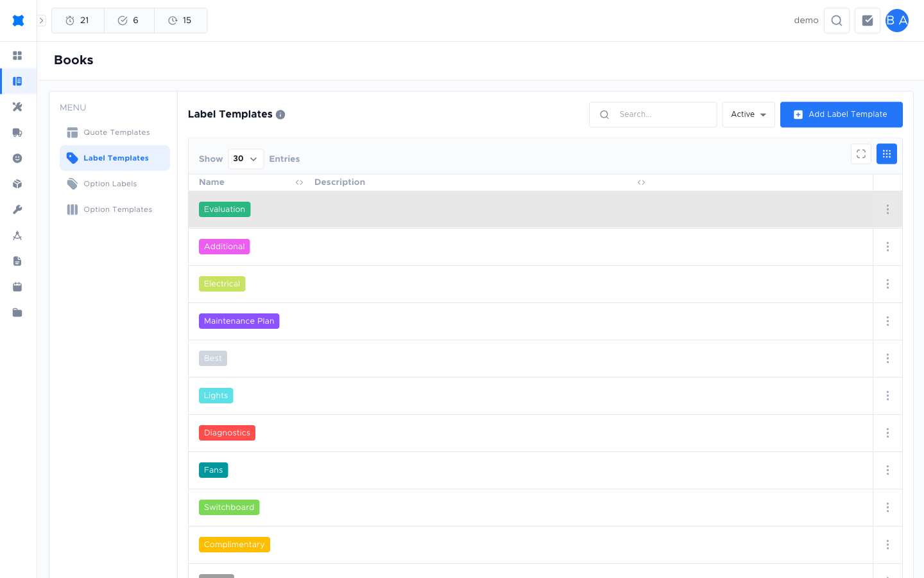The image size is (924, 578).
Task: Open the dashboard grid icon in sidebar
Action: pyautogui.click(x=17, y=56)
